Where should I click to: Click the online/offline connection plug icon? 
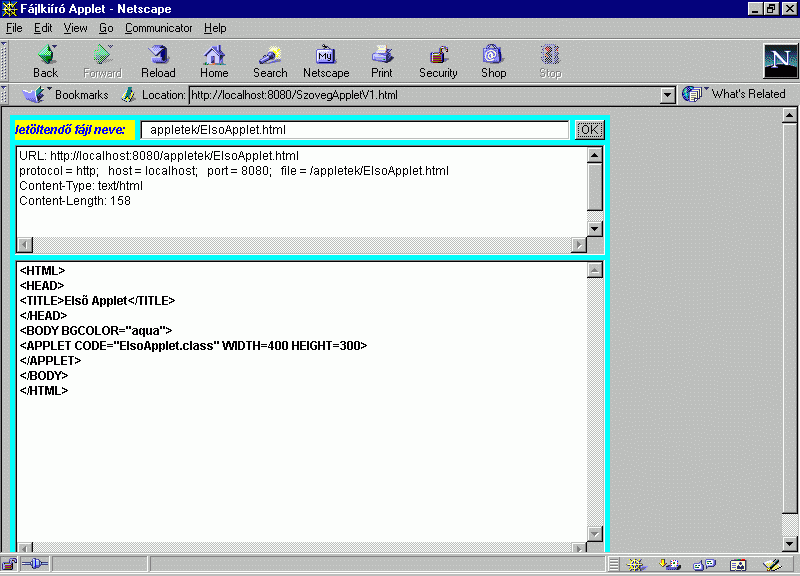(x=35, y=564)
